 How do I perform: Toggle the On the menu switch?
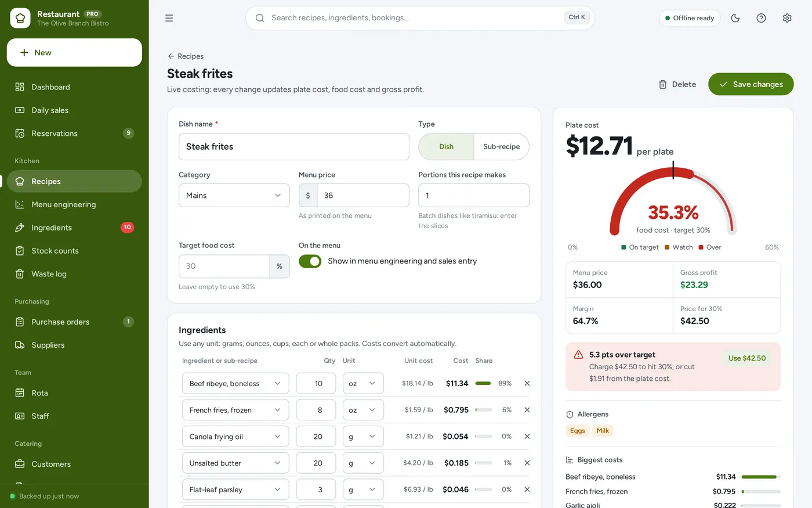click(x=310, y=261)
